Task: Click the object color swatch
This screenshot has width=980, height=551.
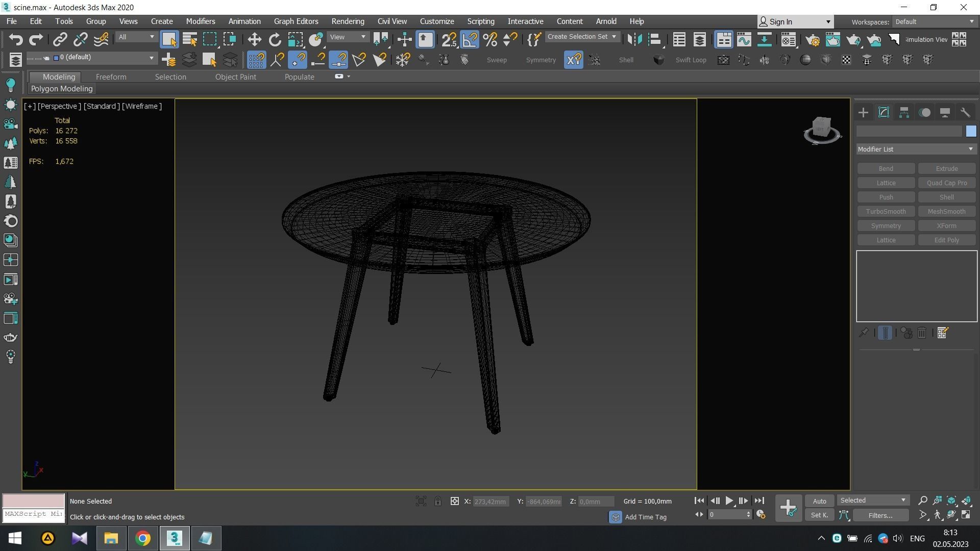Action: (x=971, y=132)
